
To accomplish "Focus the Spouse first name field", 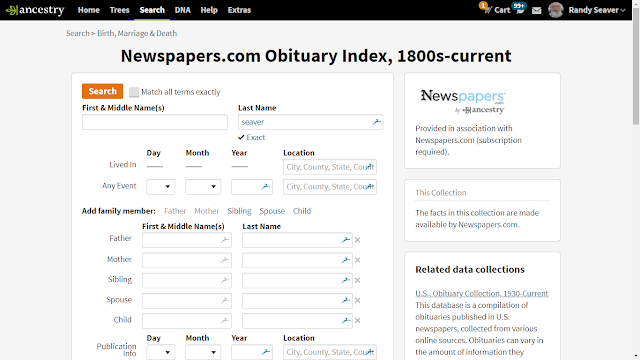I will pos(187,300).
